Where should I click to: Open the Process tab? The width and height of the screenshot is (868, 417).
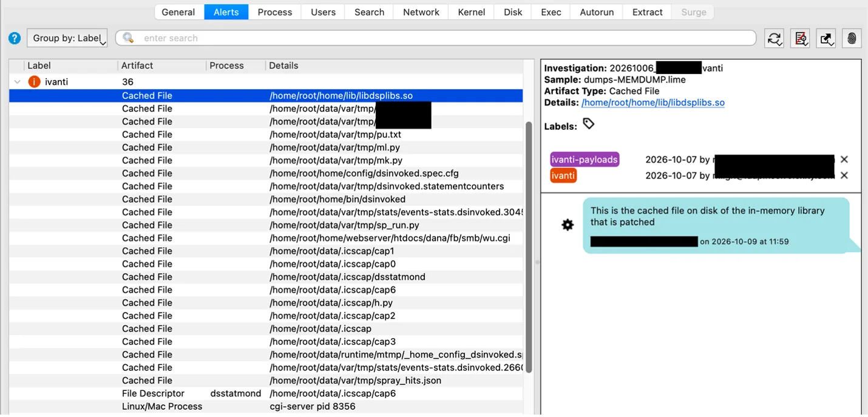coord(275,12)
